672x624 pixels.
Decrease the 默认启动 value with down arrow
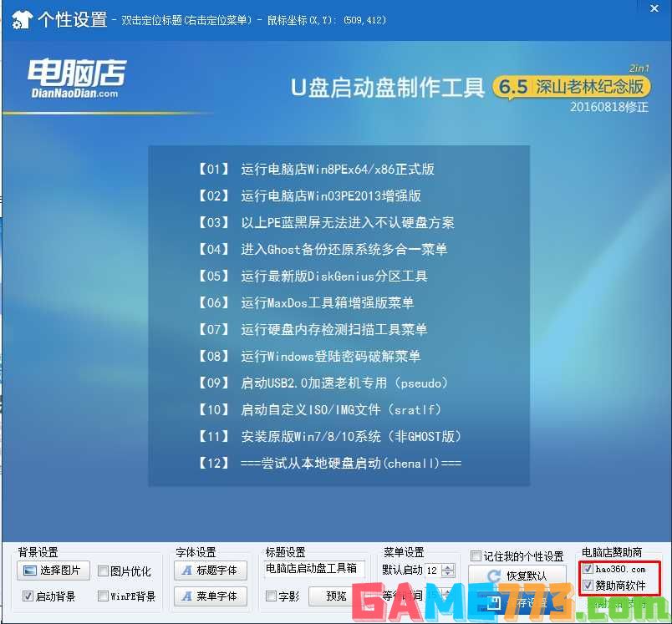[447, 574]
